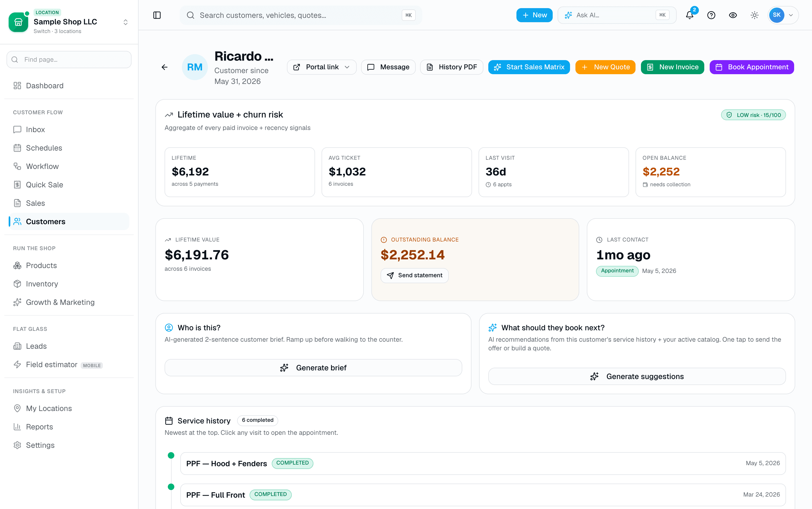Open the SK user account menu
Image resolution: width=812 pixels, height=509 pixels.
coord(783,15)
